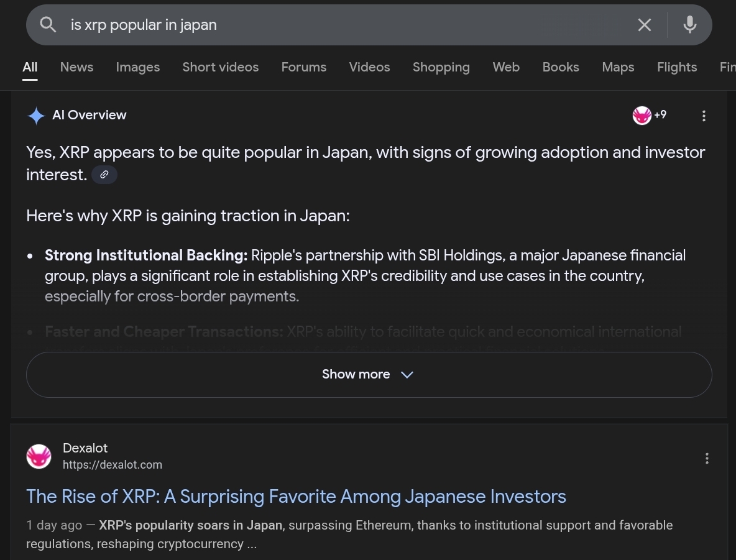
Task: Click the Dexalot site favicon
Action: tap(39, 456)
